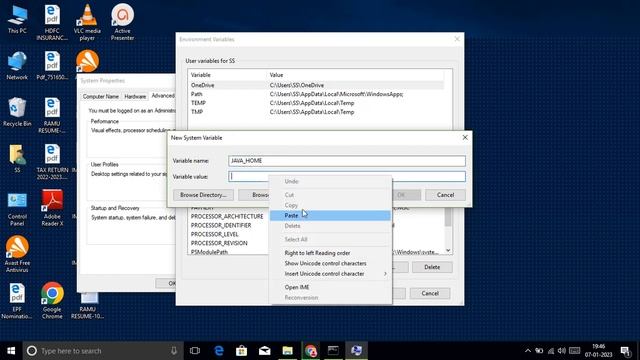Switch to Hardware tab in System Properties
Image resolution: width=640 pixels, height=360 pixels.
[135, 96]
